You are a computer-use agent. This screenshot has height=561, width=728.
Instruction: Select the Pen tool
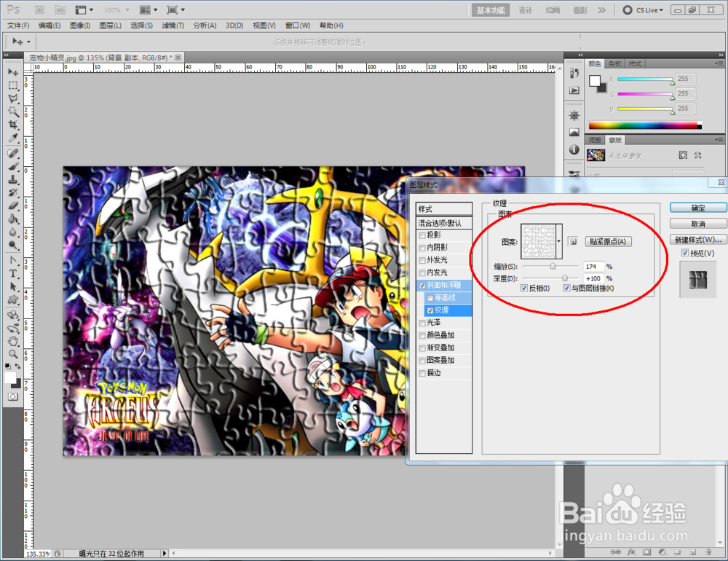(13, 260)
